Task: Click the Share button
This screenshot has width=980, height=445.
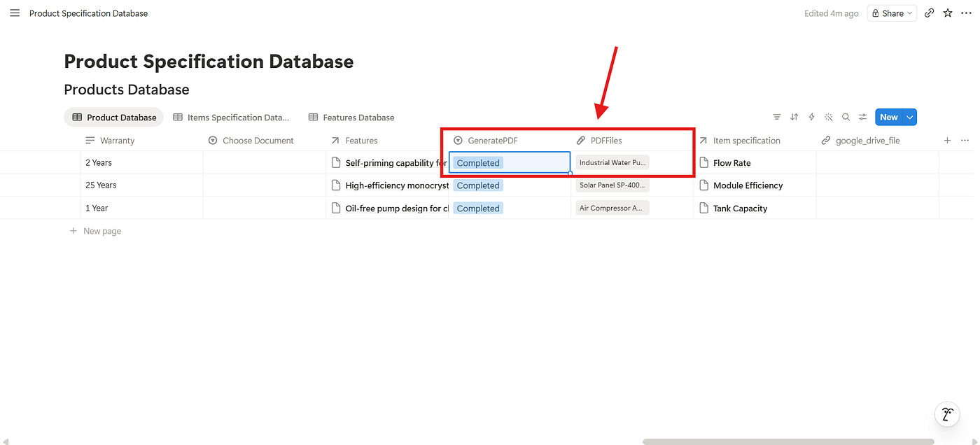Action: click(892, 13)
